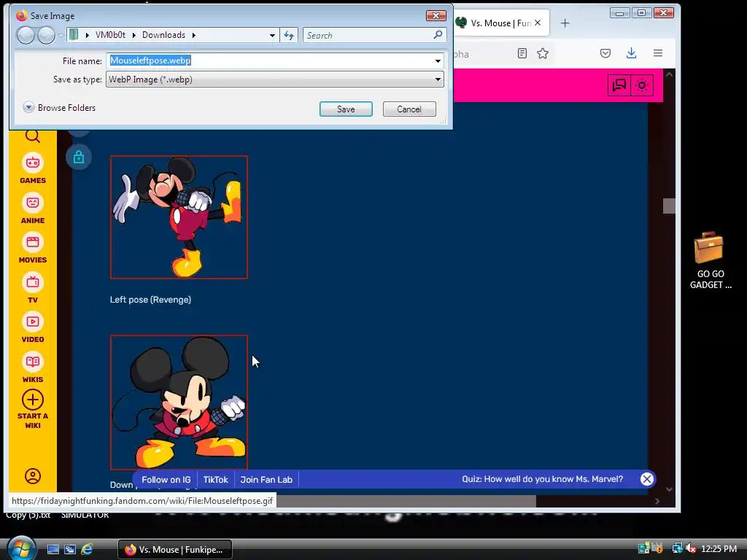Open GAMES in Fandom sidebar

(32, 168)
